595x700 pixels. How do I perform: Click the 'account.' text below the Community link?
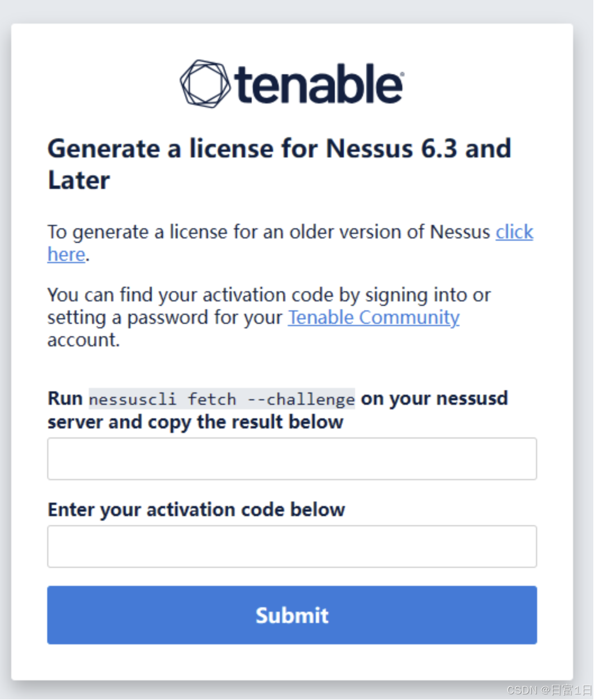83,340
